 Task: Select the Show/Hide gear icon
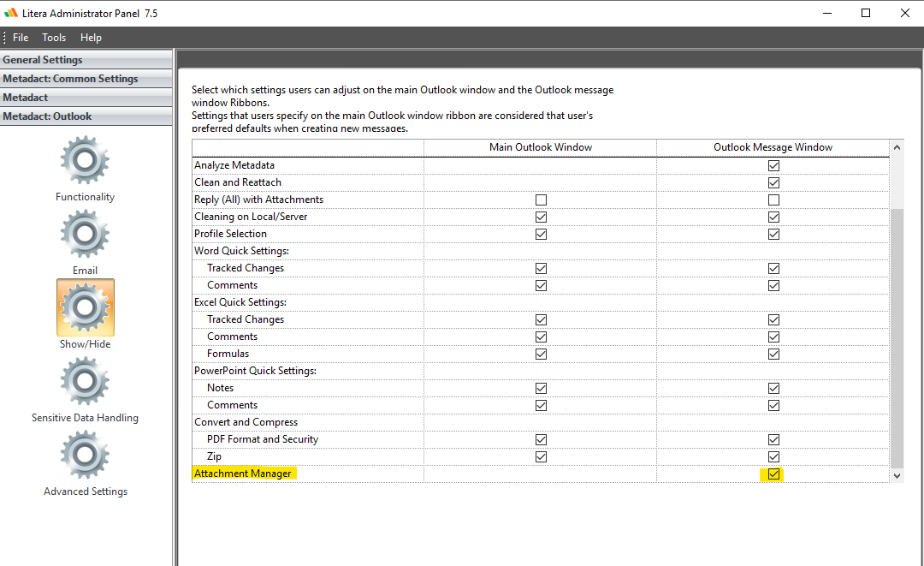point(85,307)
